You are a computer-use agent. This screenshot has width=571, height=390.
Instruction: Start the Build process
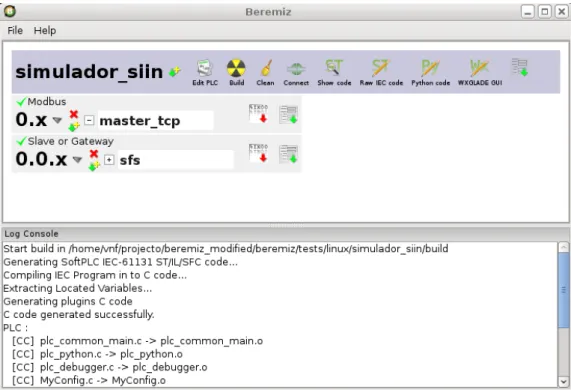tap(236, 72)
